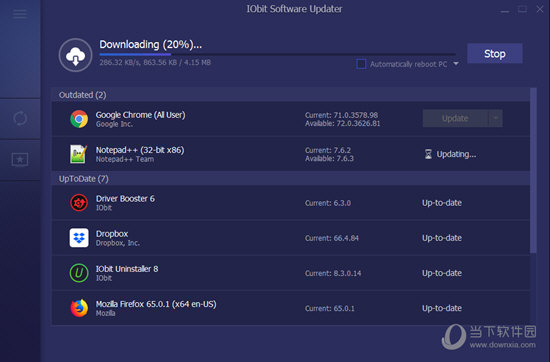550x362 pixels.
Task: Click Dropbox Up-to-date status
Action: point(442,238)
